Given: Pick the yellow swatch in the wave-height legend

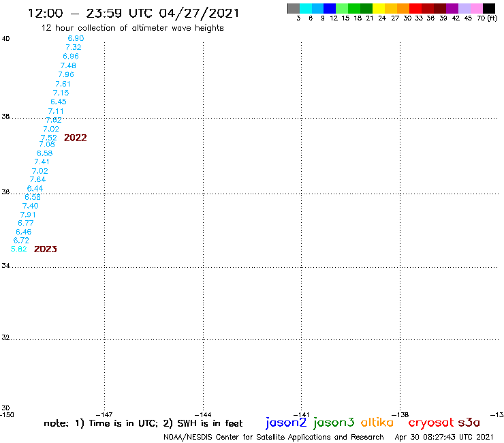Looking at the screenshot, I should pos(379,9).
